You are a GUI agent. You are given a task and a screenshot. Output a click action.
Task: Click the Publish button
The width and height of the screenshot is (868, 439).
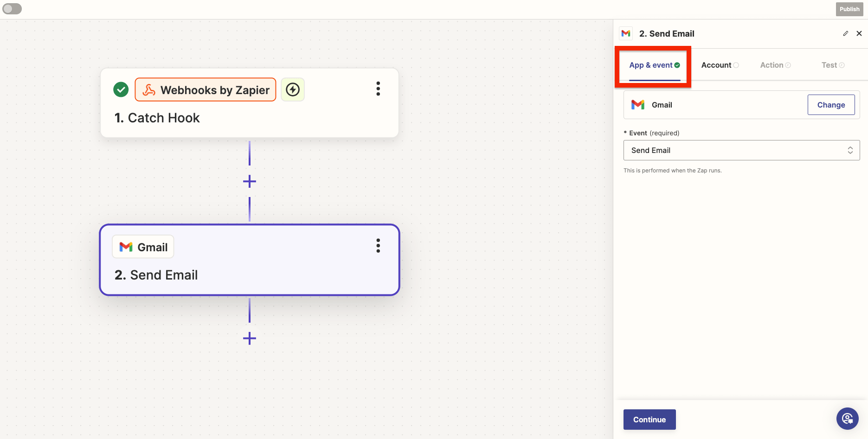tap(849, 9)
